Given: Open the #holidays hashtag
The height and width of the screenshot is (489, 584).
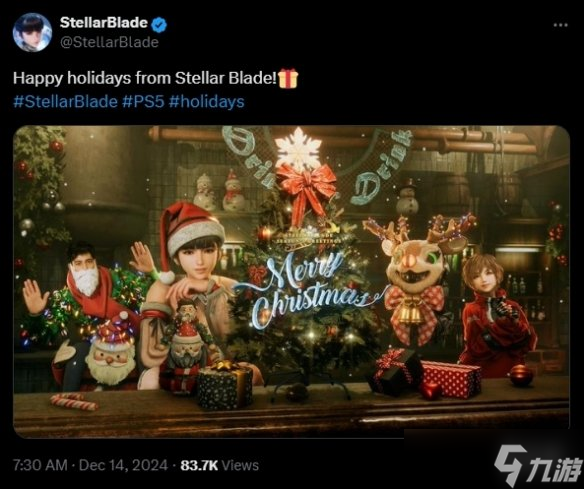Looking at the screenshot, I should point(206,101).
